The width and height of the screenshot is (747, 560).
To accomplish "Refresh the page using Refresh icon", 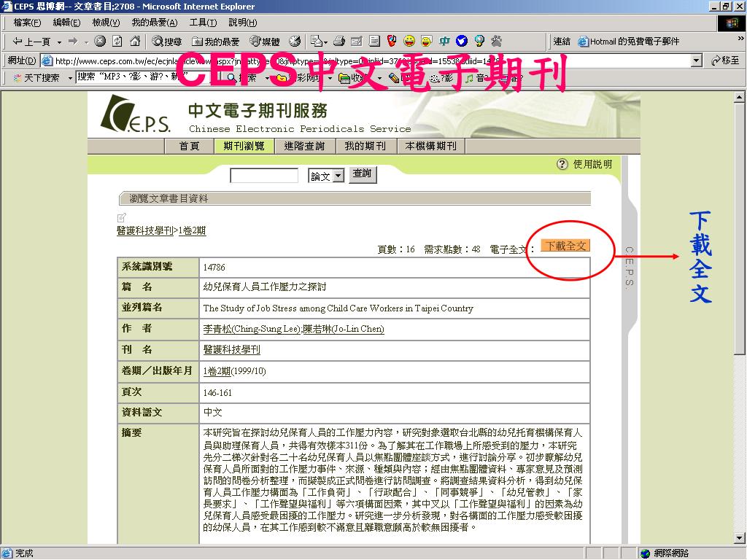I will (117, 42).
